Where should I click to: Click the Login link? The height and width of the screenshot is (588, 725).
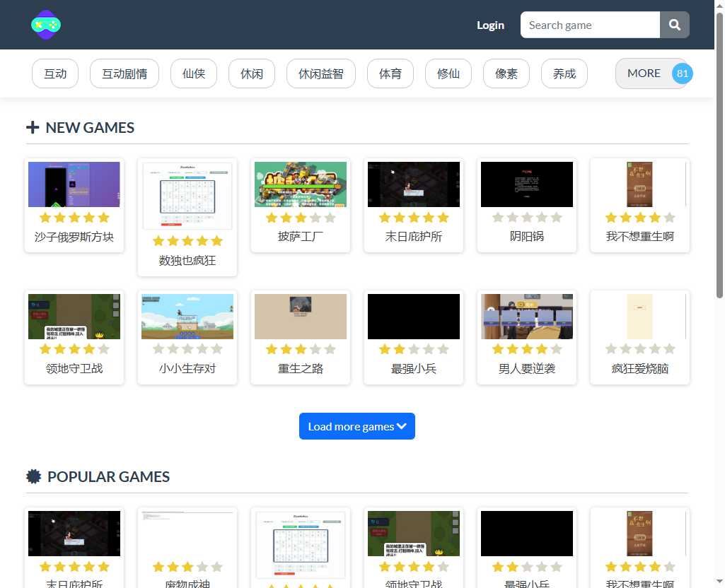[490, 25]
